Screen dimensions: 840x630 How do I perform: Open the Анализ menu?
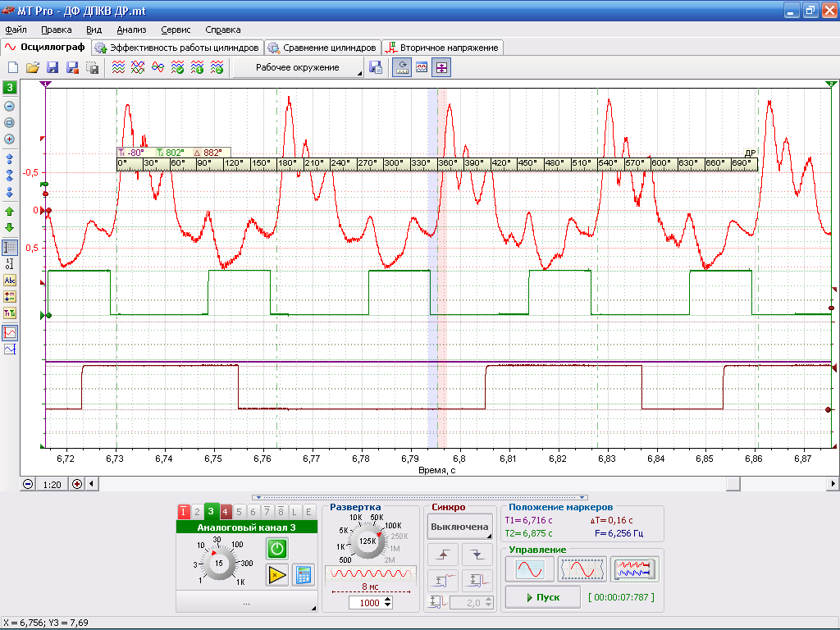[x=131, y=30]
